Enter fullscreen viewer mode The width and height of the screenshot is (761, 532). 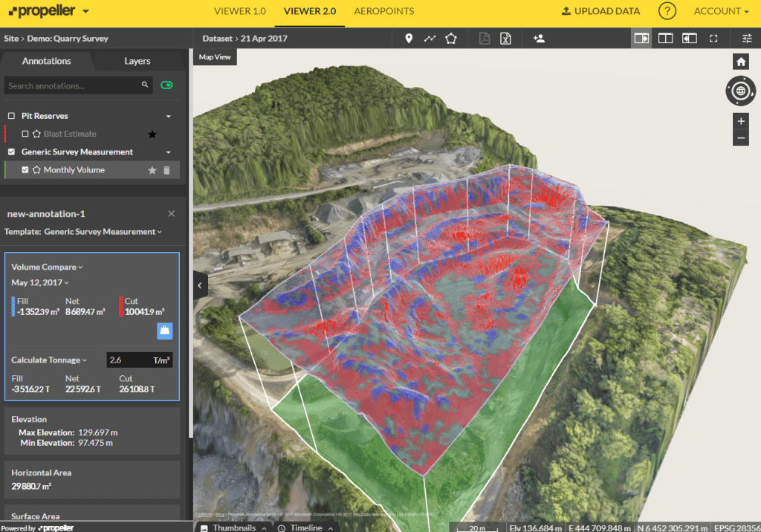[714, 38]
